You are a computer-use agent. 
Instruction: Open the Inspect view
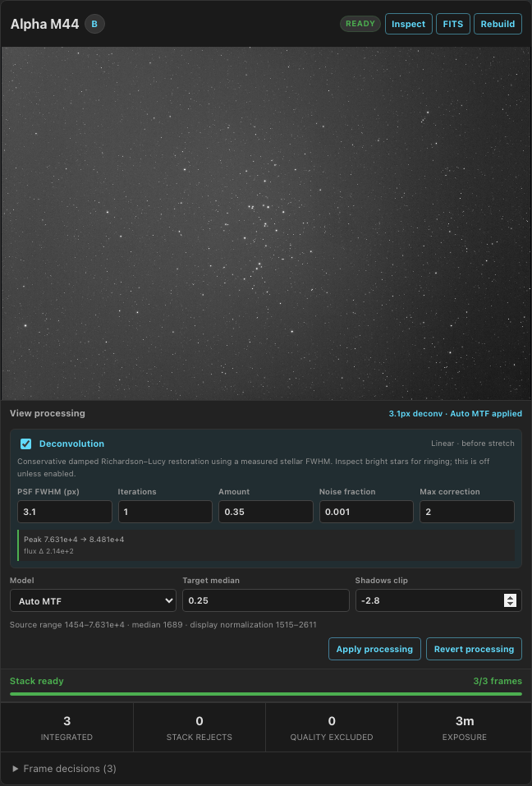408,24
